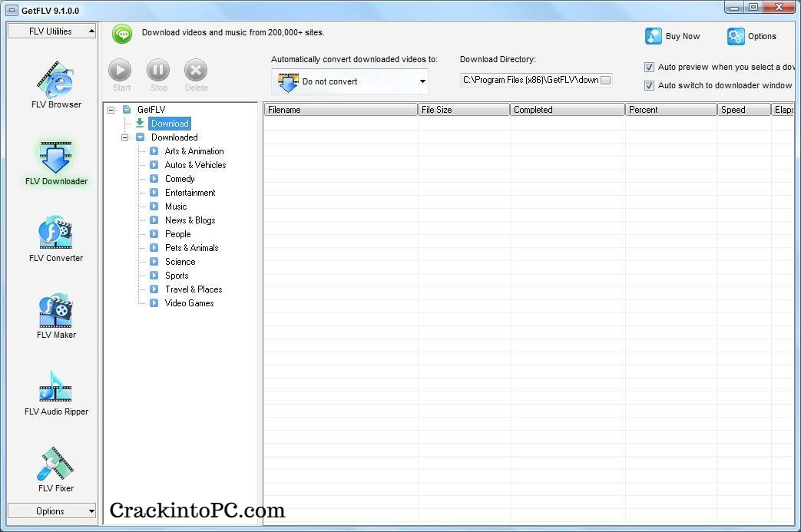The image size is (801, 532).
Task: Remove the item with the Delete button
Action: click(196, 75)
